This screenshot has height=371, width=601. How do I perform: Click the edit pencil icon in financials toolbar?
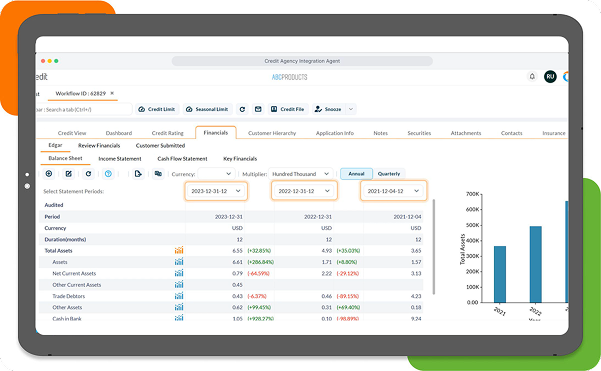click(69, 174)
